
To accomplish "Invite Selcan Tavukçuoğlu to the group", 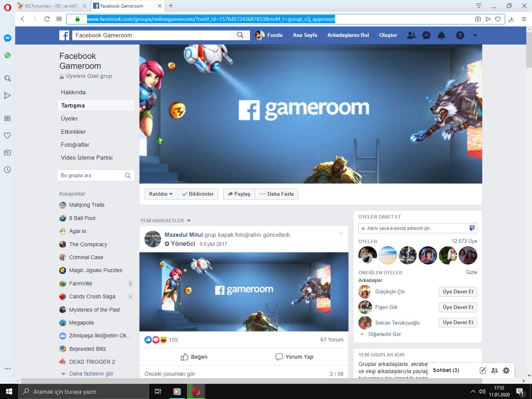I will tap(458, 323).
